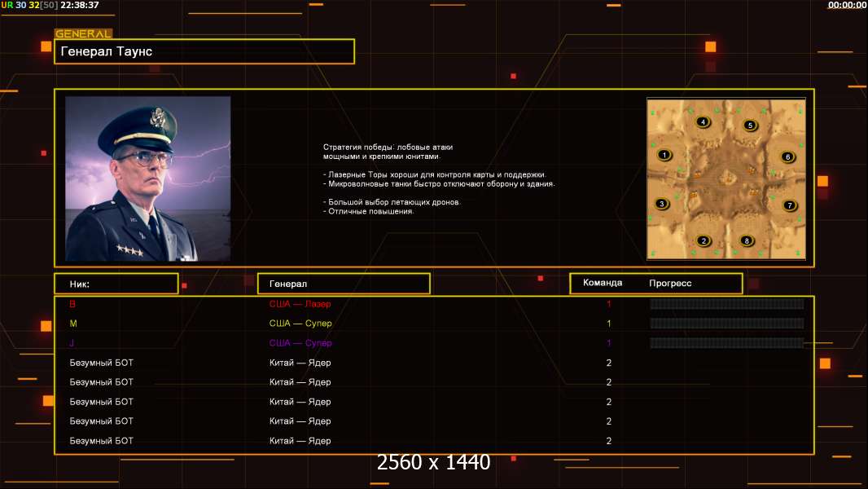868x489 pixels.
Task: Click the Команда column header
Action: (603, 283)
